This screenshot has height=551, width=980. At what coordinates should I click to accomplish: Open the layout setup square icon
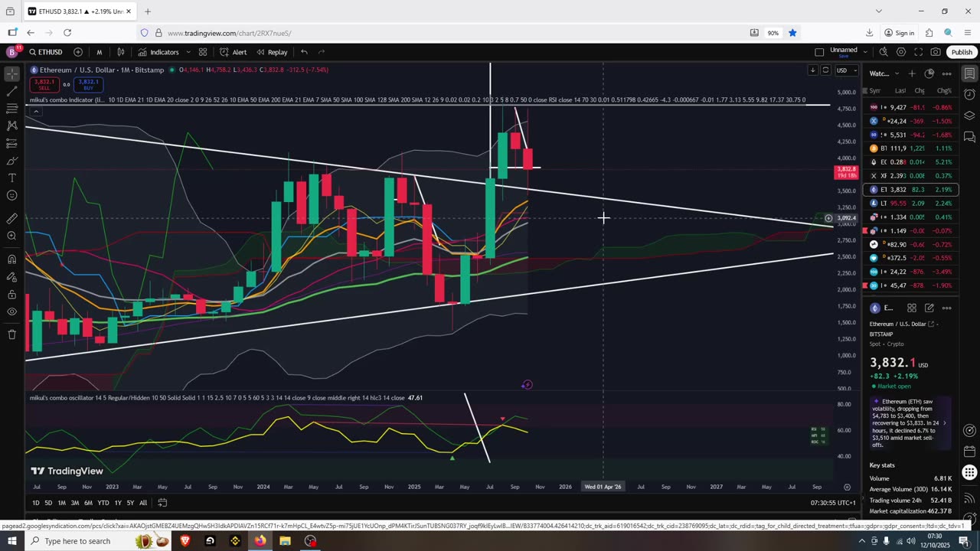819,52
